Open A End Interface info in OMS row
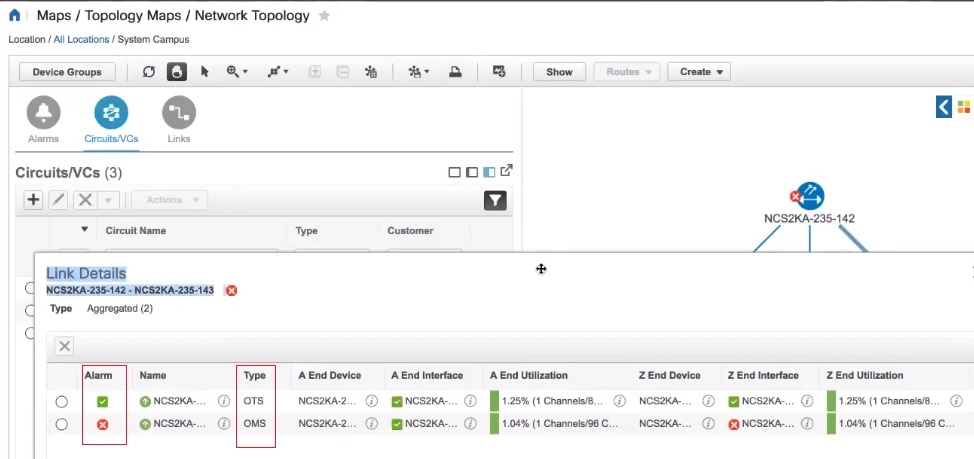This screenshot has width=974, height=459. coord(470,424)
